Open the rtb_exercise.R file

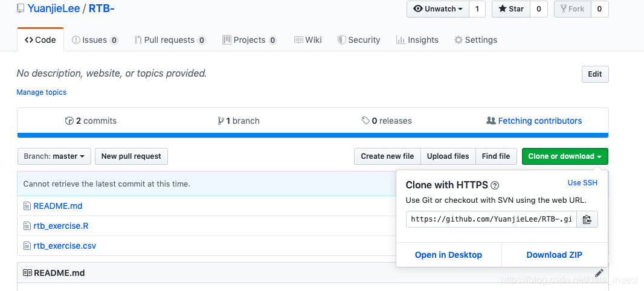point(61,226)
